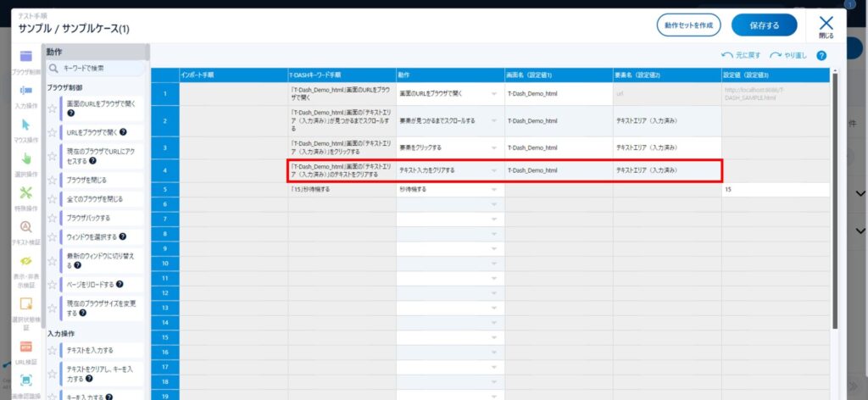Expand the 動作 dropdown in row 1
The width and height of the screenshot is (868, 400).
(493, 92)
